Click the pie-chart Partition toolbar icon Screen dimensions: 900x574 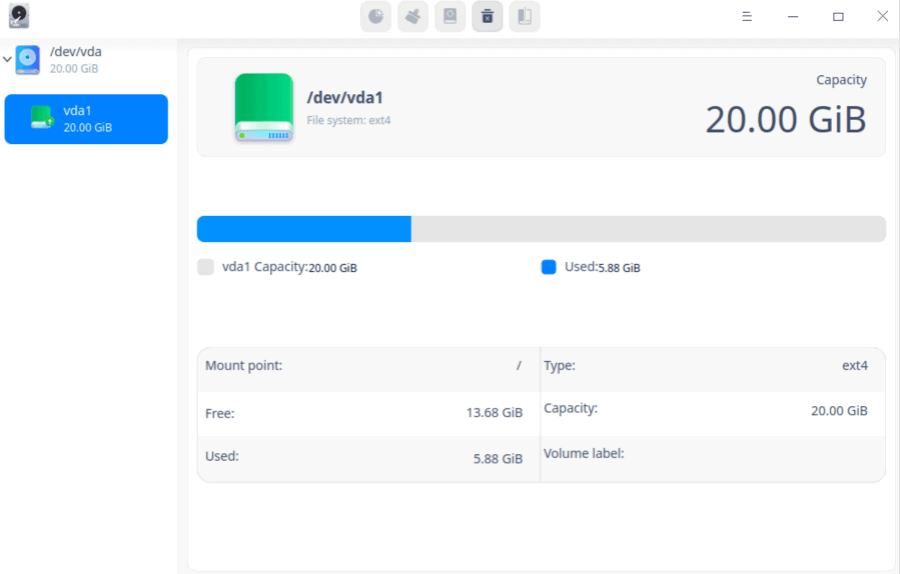(x=375, y=17)
